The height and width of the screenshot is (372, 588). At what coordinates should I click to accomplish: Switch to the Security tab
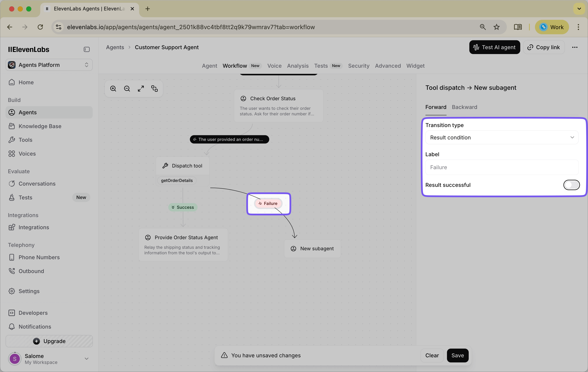(359, 66)
